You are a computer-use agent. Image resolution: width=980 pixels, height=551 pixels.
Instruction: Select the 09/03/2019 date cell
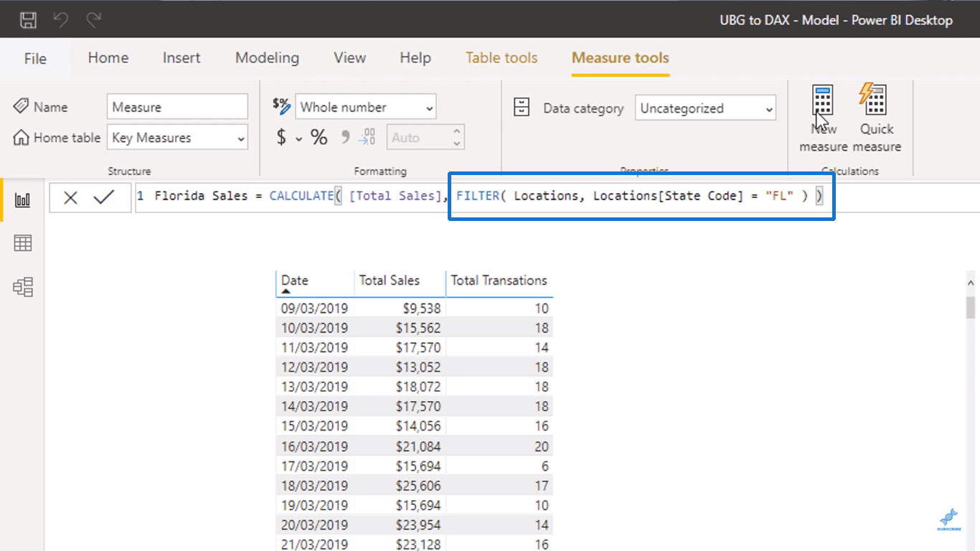pyautogui.click(x=315, y=309)
